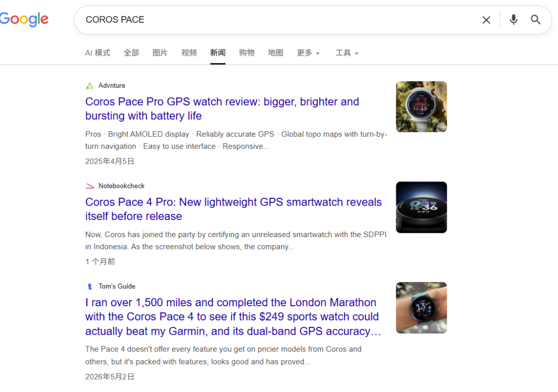Open the Tom's Guide wrist watch thumbnail
The width and height of the screenshot is (558, 392).
pyautogui.click(x=422, y=308)
